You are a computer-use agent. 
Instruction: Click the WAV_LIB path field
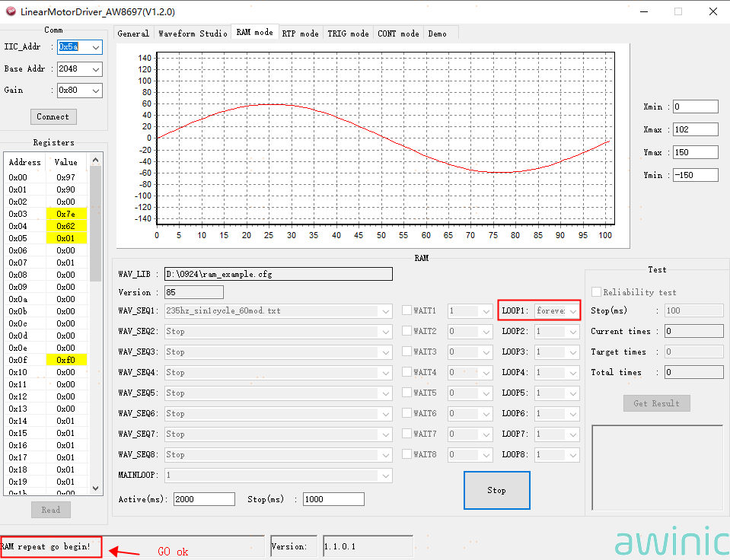pyautogui.click(x=279, y=274)
